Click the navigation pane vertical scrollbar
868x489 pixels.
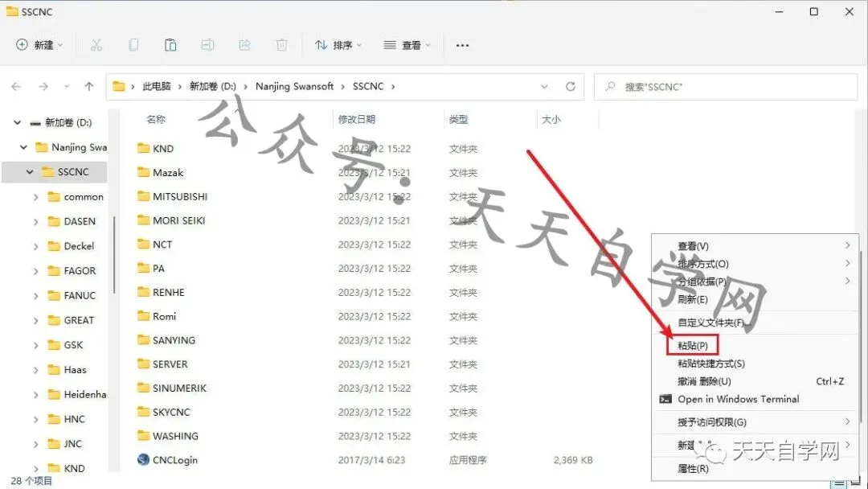pyautogui.click(x=114, y=255)
